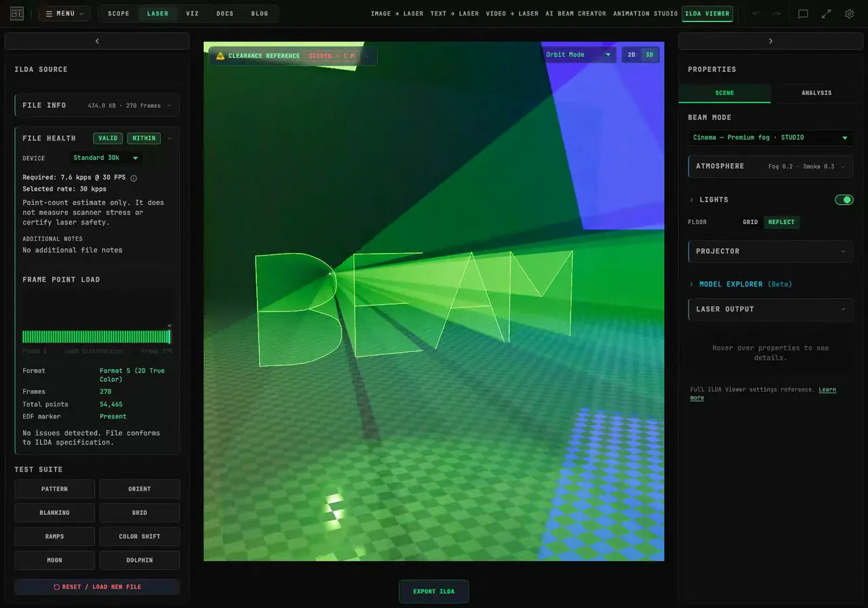This screenshot has height=608, width=868.
Task: Expand the Model Explorer (Beta) section
Action: coord(741,284)
